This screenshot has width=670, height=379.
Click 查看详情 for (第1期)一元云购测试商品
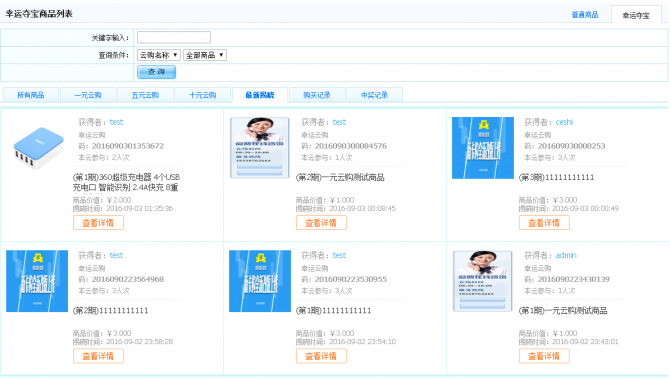click(x=544, y=356)
